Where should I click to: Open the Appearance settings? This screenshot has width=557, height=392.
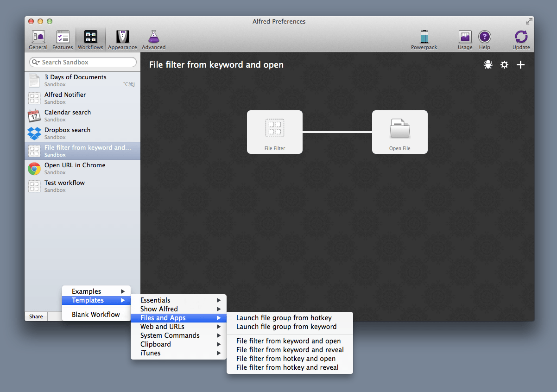click(122, 39)
